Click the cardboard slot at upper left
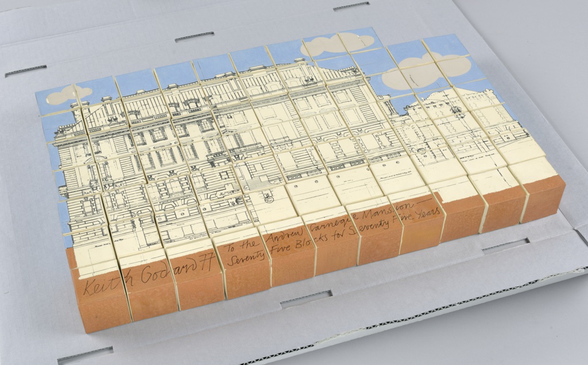588x365 pixels. click(x=25, y=71)
